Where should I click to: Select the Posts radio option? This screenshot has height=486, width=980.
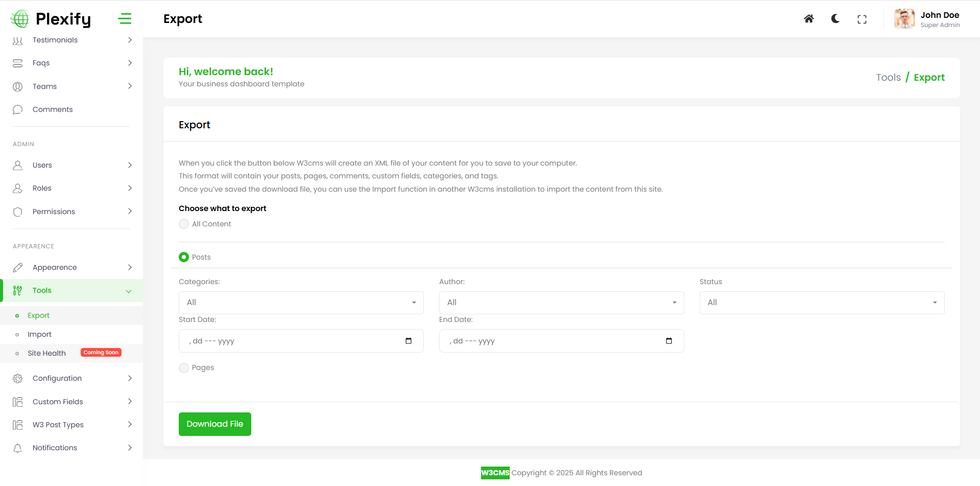pos(184,257)
